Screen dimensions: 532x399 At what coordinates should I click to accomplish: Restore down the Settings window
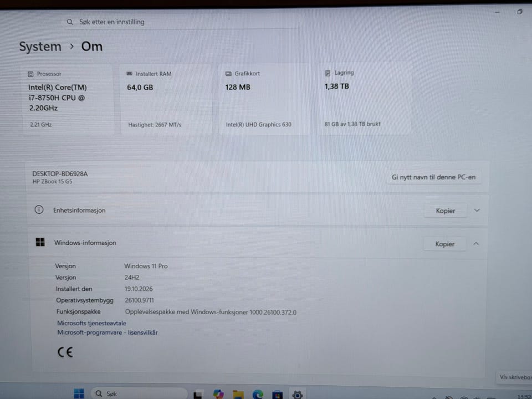point(520,12)
